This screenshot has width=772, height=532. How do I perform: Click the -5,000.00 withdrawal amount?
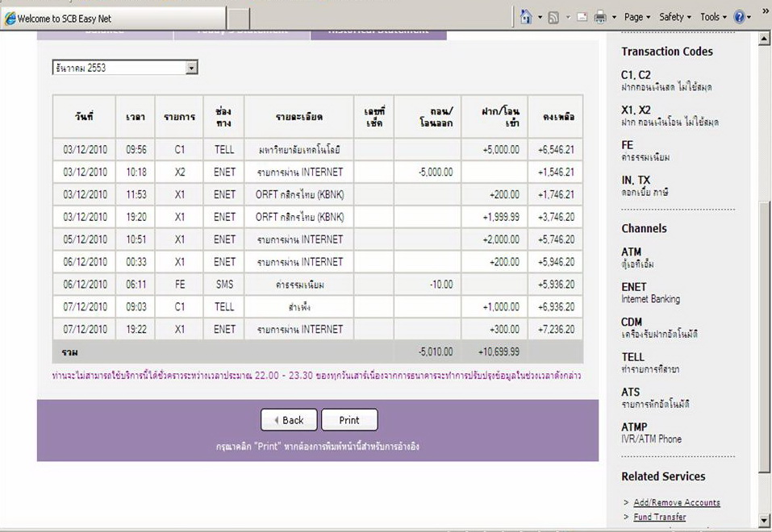(436, 172)
